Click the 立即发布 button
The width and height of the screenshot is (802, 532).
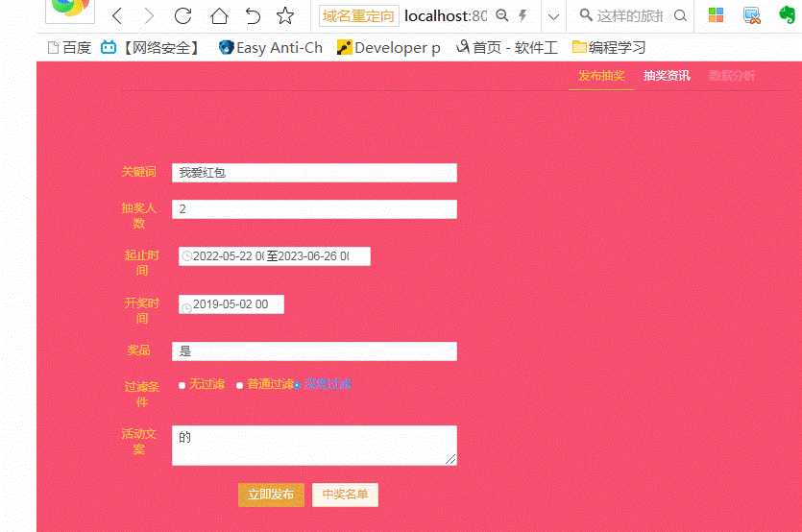271,495
